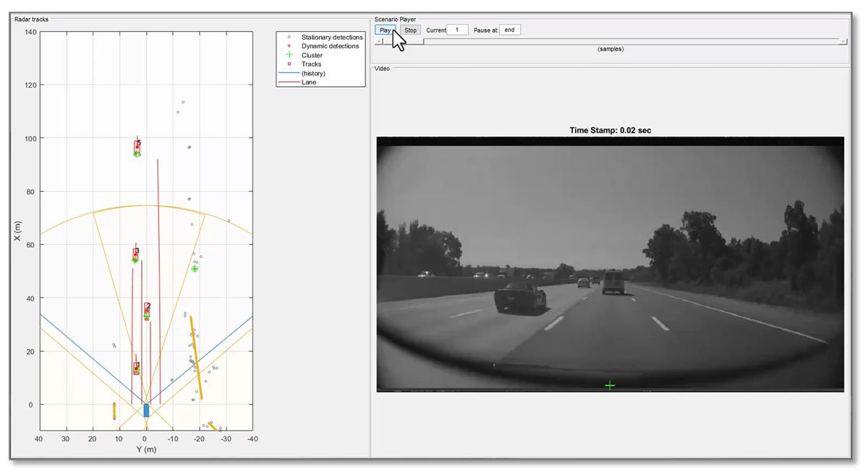The height and width of the screenshot is (472, 868).
Task: Click the Pause at input field
Action: (509, 30)
